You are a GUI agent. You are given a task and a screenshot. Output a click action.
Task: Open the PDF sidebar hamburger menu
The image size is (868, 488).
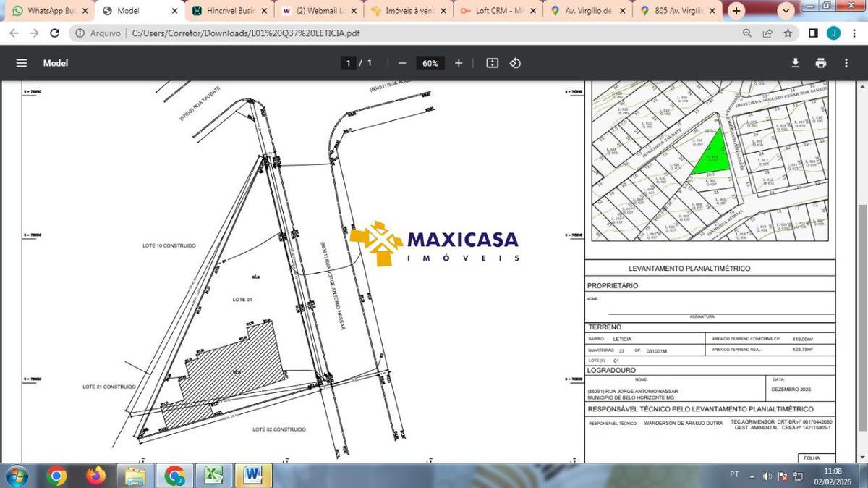[22, 63]
